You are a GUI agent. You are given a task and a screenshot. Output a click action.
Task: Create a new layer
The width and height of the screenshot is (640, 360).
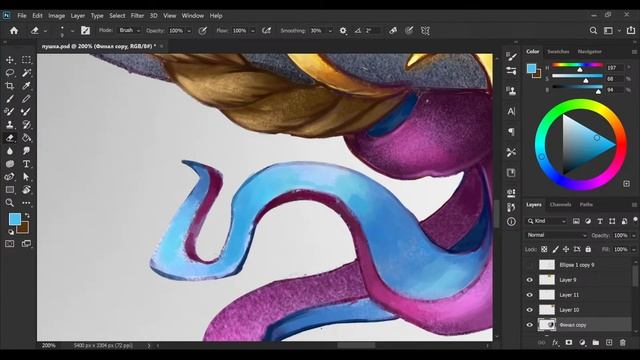tap(609, 343)
